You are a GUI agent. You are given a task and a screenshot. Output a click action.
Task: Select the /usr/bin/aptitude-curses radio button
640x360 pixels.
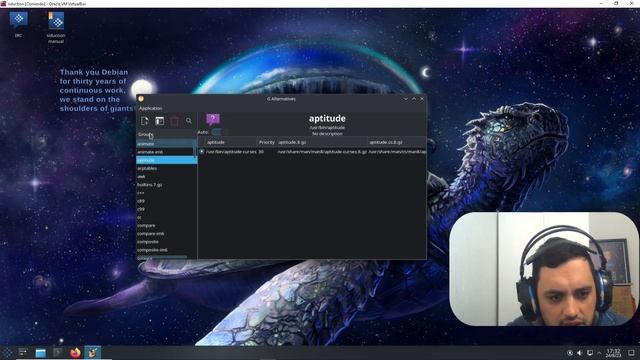(202, 151)
